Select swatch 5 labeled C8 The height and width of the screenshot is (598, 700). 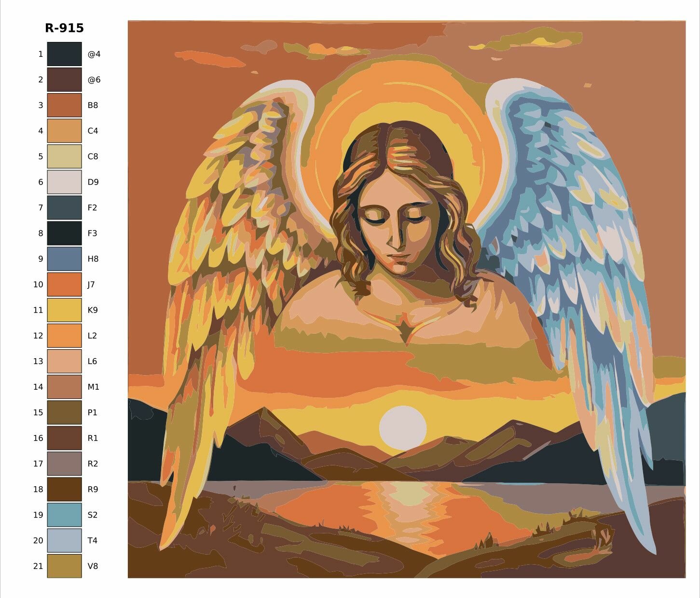click(64, 156)
